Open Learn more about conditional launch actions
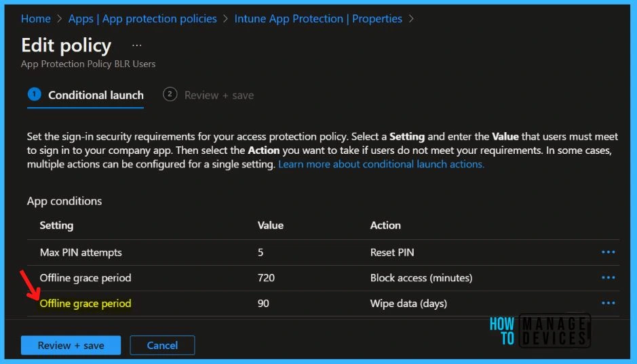This screenshot has height=364, width=637. pyautogui.click(x=381, y=164)
